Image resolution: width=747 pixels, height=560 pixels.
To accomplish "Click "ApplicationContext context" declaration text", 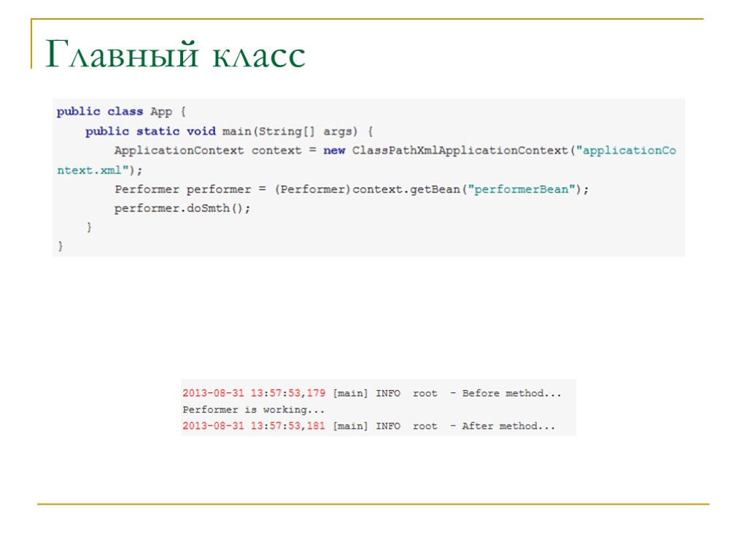I will pyautogui.click(x=208, y=150).
